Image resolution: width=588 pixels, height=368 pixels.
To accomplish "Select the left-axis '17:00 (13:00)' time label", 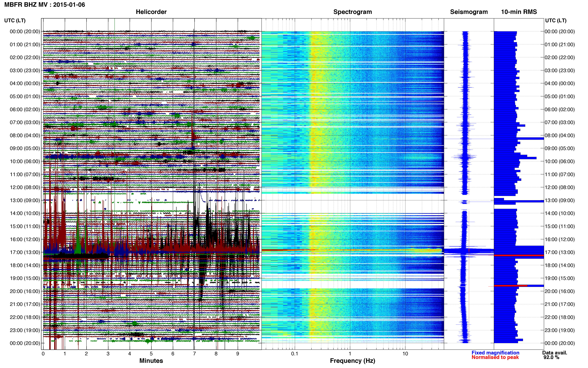I will (x=25, y=252).
